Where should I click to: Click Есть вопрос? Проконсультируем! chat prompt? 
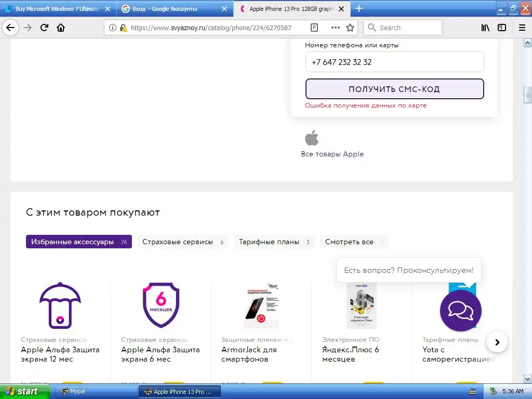pos(408,270)
